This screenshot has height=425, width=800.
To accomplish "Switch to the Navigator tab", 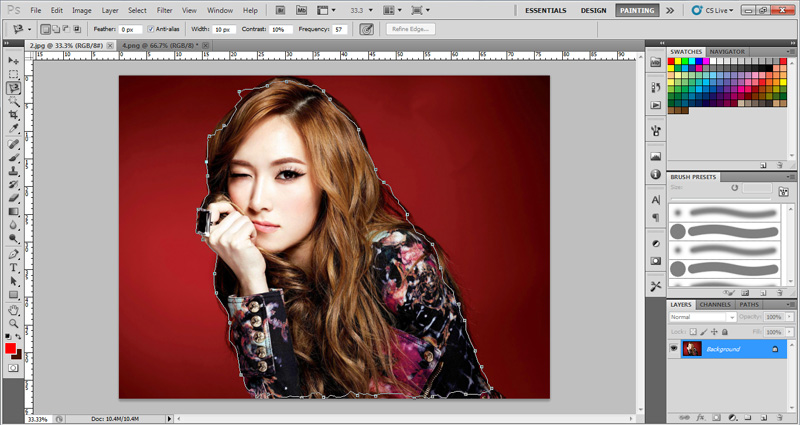I will click(727, 52).
